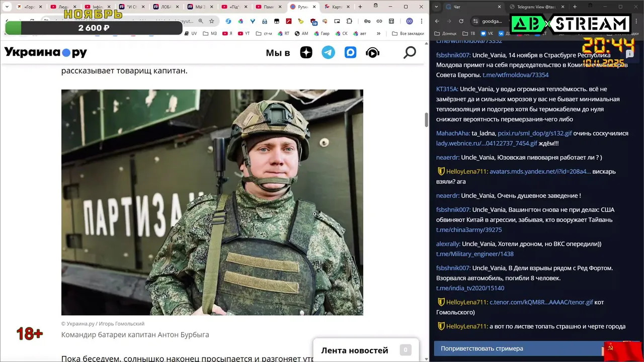The width and height of the screenshot is (644, 362).
Task: Expand the Донецк bookmarks folder
Action: [446, 33]
